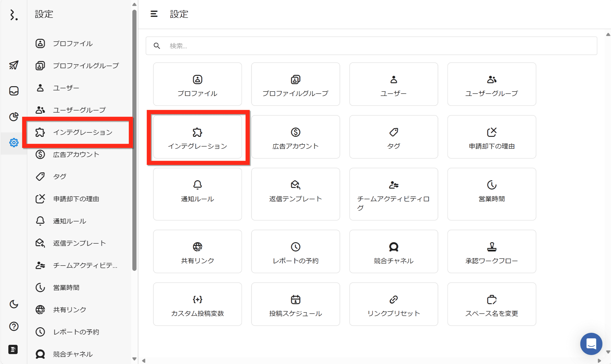The image size is (611, 364).
Task: Toggle dark mode with the moon icon
Action: click(14, 304)
